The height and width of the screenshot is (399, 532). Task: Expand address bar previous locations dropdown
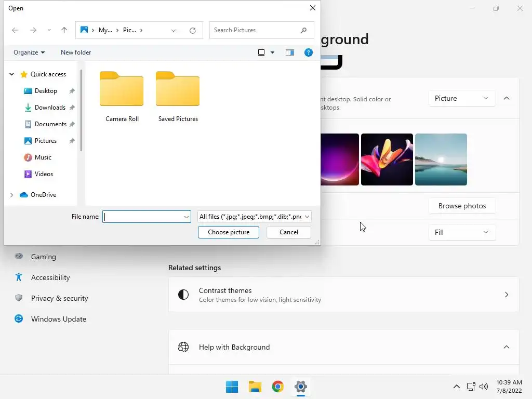pos(174,31)
